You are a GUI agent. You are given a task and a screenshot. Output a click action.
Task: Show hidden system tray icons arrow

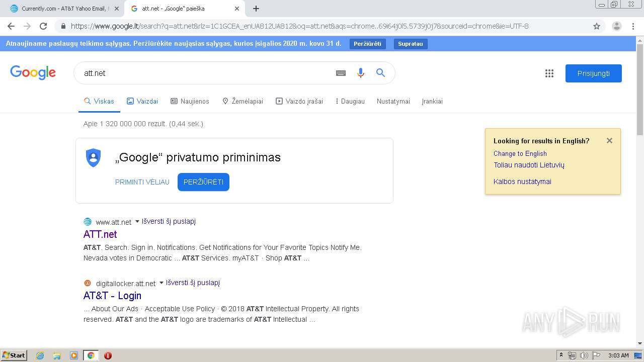point(561,355)
